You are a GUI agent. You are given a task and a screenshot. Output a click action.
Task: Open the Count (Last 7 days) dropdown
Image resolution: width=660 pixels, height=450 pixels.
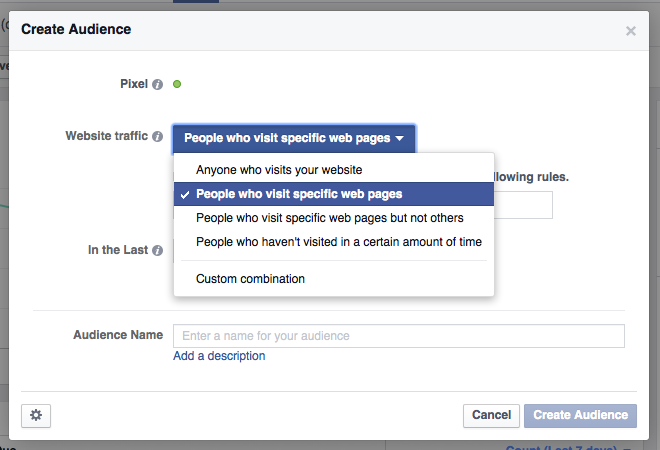[x=570, y=448]
